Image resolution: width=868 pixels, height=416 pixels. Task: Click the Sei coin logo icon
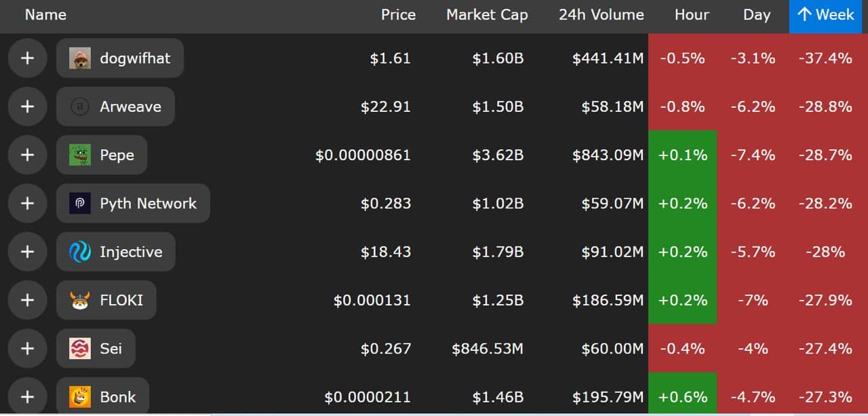(x=80, y=349)
